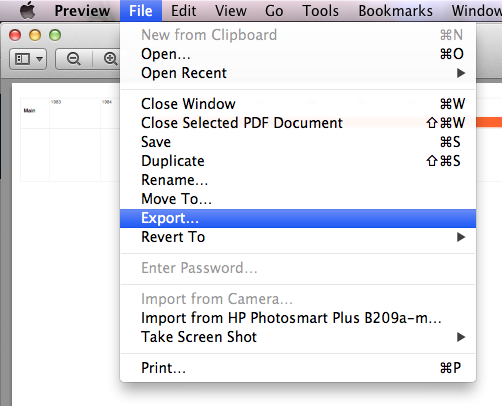Expand the Open Recent submenu

coord(298,73)
